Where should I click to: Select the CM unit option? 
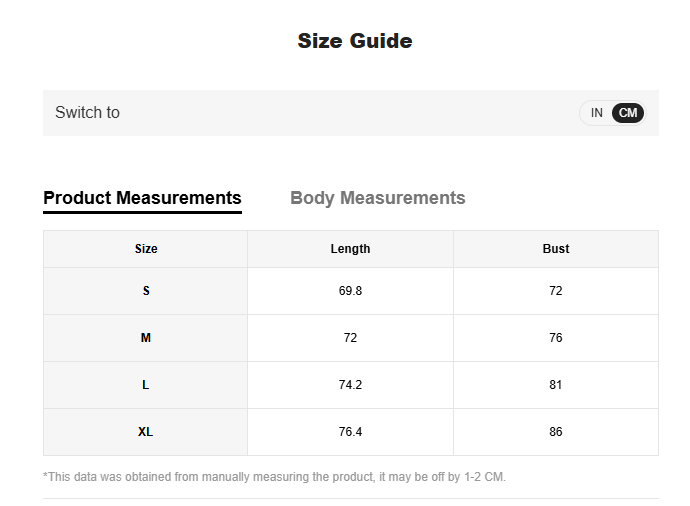tap(628, 113)
